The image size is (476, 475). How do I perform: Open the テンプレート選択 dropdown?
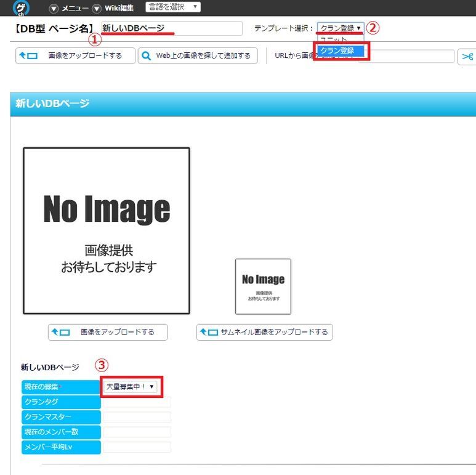tap(341, 28)
